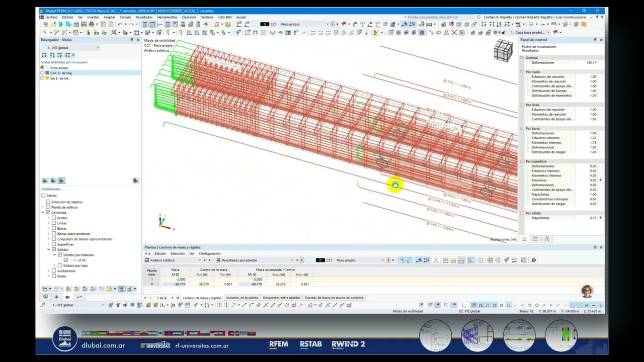Open the Resultados menu
644x362 pixels.
[x=144, y=17]
